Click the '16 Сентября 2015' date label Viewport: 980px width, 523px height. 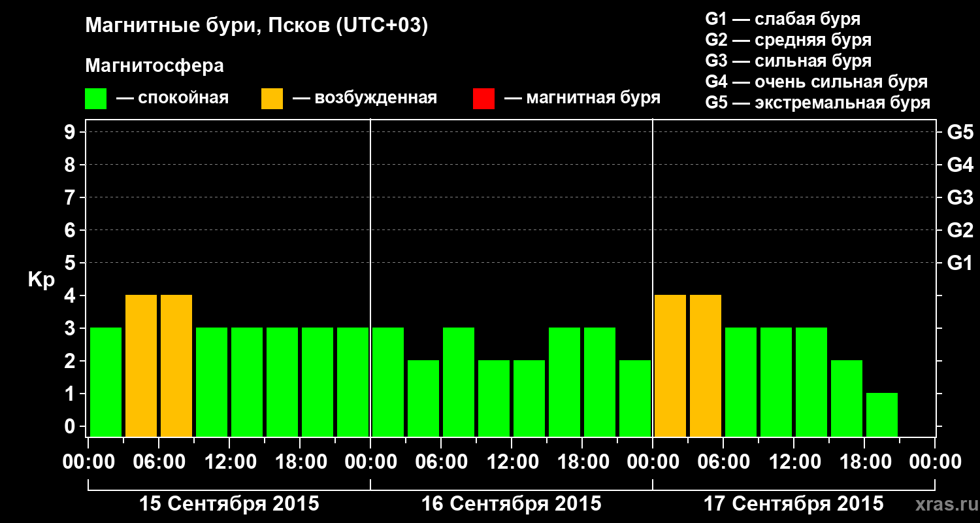click(512, 504)
